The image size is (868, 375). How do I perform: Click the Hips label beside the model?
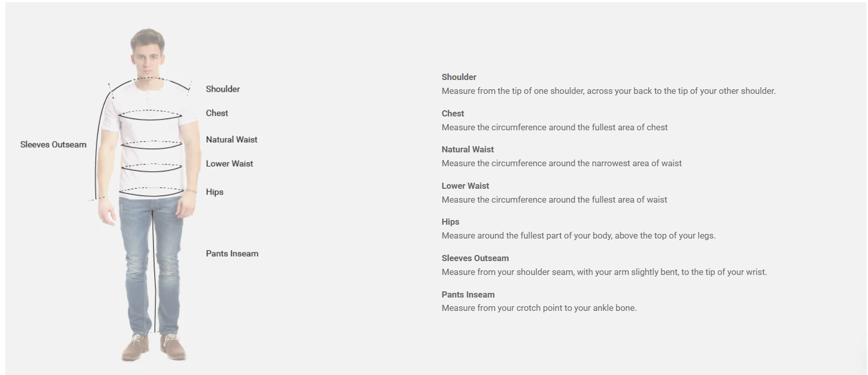click(214, 192)
